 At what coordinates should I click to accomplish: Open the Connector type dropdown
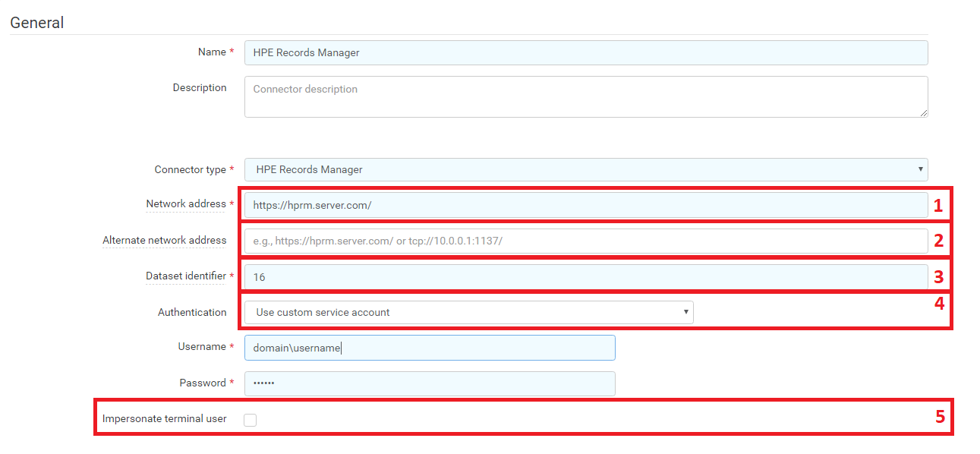point(585,169)
